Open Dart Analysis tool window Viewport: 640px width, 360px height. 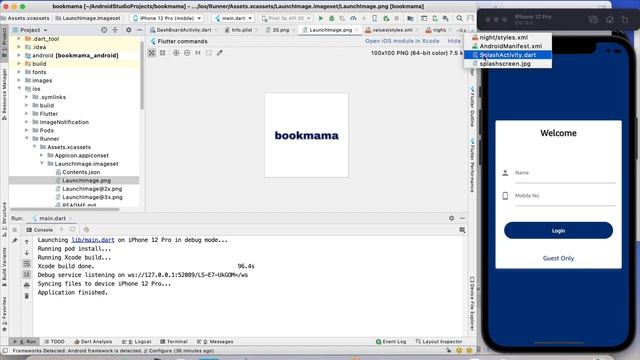(x=93, y=342)
